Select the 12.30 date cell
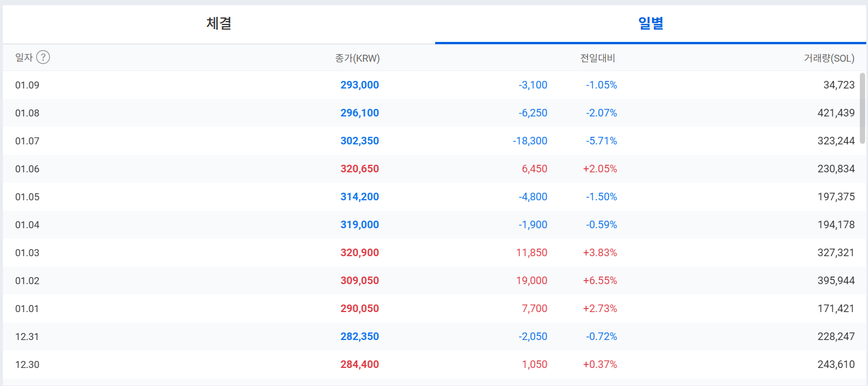The height and width of the screenshot is (386, 868). click(27, 364)
